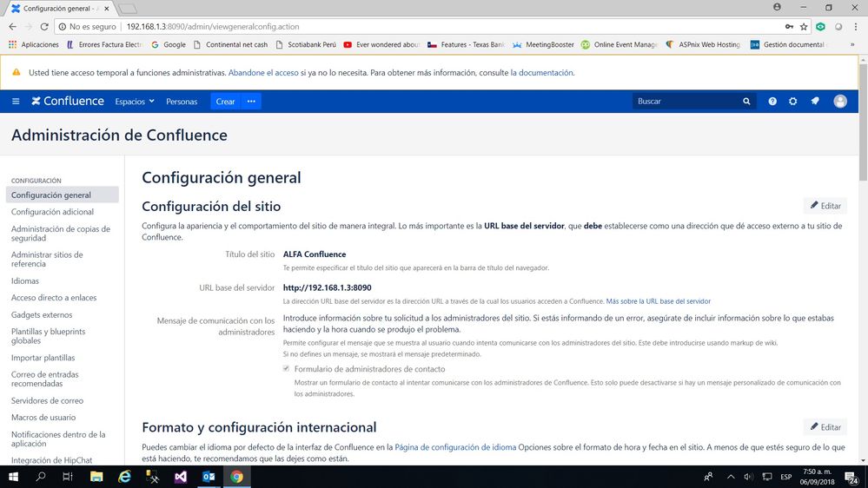Screen dimensions: 868x488
Task: Open the Action Center notifications icon
Action: [851, 477]
